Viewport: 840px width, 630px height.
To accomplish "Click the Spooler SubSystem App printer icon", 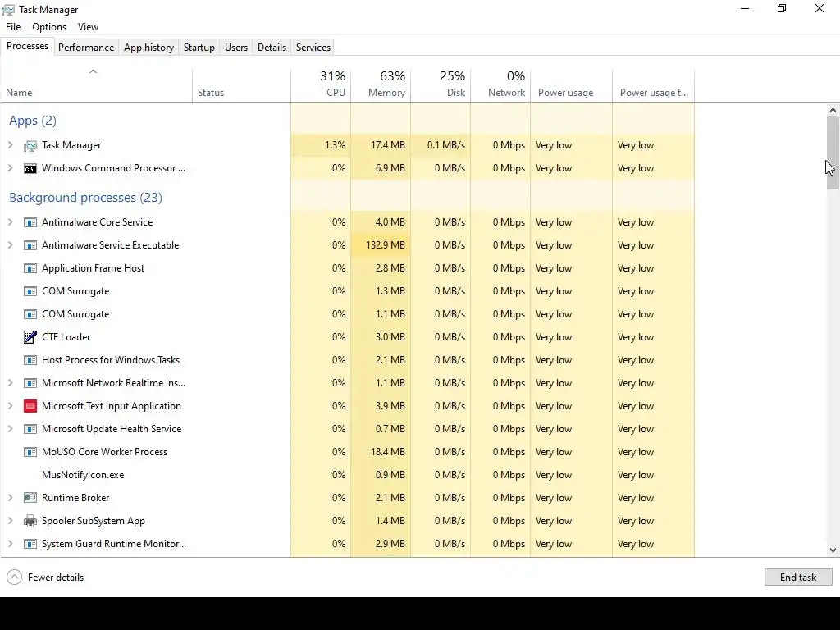I will coord(30,521).
